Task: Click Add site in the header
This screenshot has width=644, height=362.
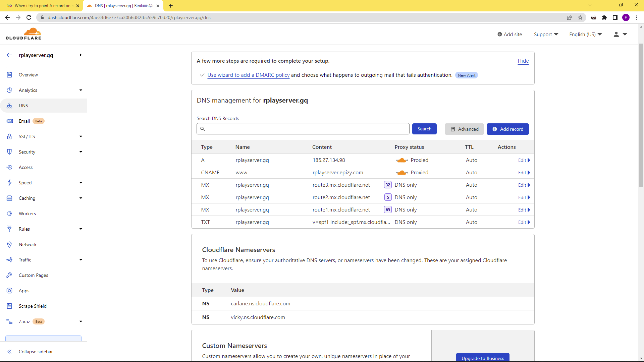Action: coord(509,34)
